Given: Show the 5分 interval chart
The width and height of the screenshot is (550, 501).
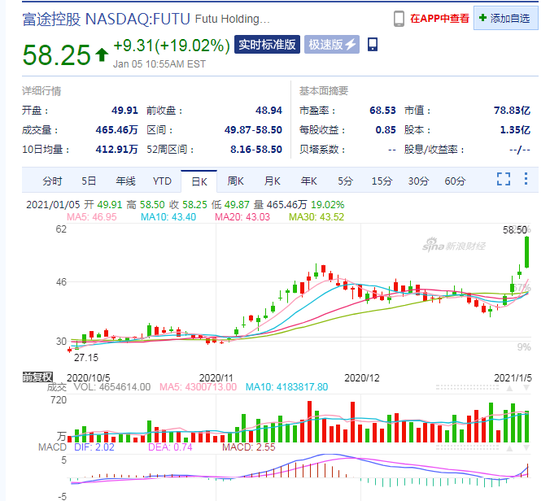Looking at the screenshot, I should click(345, 181).
